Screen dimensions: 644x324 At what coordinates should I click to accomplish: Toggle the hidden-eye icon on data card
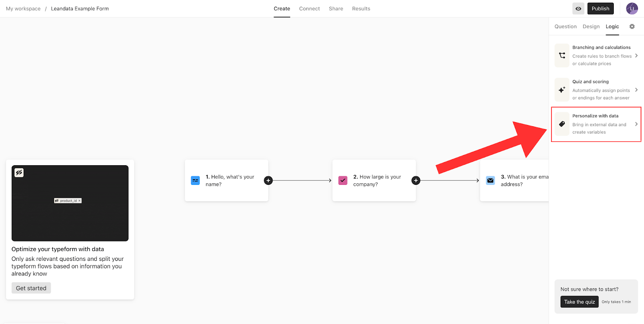point(19,173)
